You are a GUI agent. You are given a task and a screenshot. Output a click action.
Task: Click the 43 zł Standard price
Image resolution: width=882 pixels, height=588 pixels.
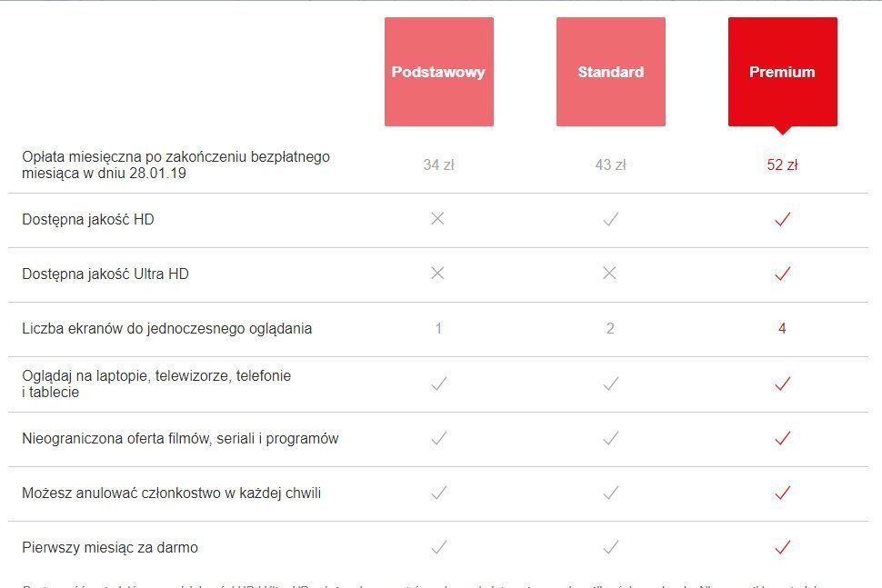point(610,164)
